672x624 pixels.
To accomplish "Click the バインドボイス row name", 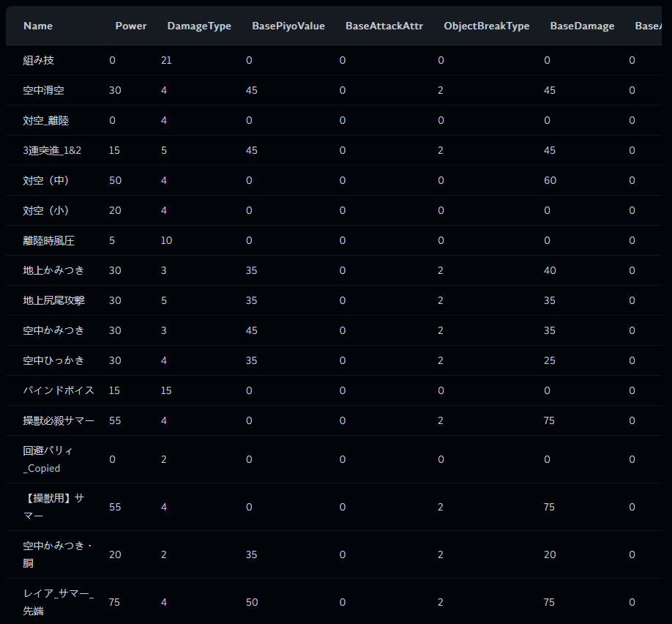I will click(x=59, y=390).
